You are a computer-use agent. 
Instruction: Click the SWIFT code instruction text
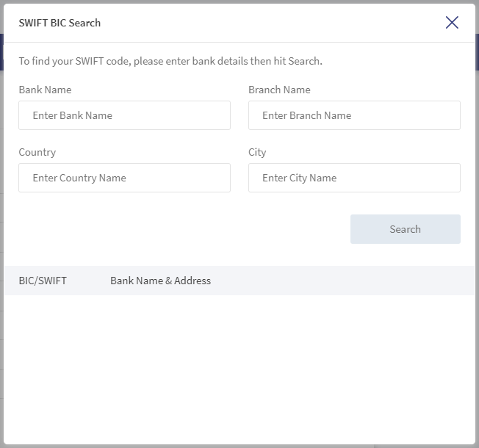pos(170,61)
